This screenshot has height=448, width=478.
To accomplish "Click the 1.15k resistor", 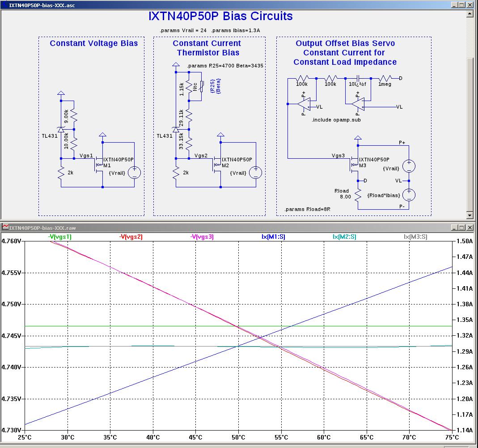I will pyautogui.click(x=189, y=88).
